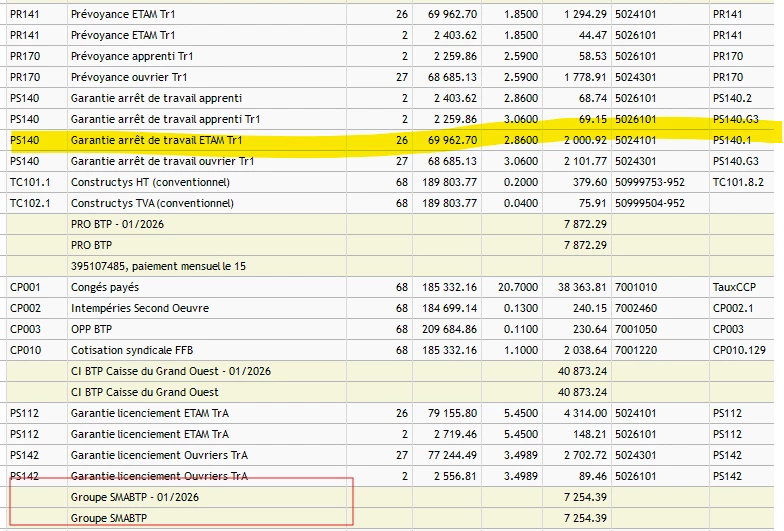The height and width of the screenshot is (531, 784).
Task: Select the 395107485 paiement mensuel line
Action: click(158, 267)
